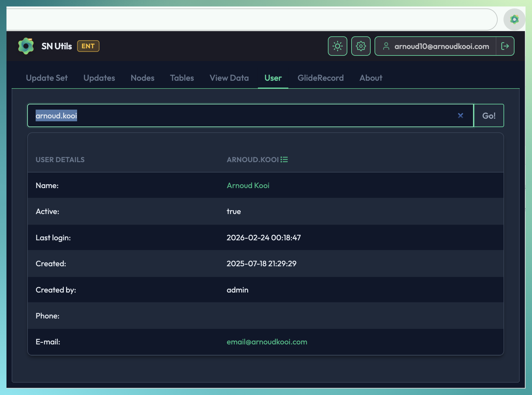Clear the search field with X icon
This screenshot has width=532, height=395.
460,115
